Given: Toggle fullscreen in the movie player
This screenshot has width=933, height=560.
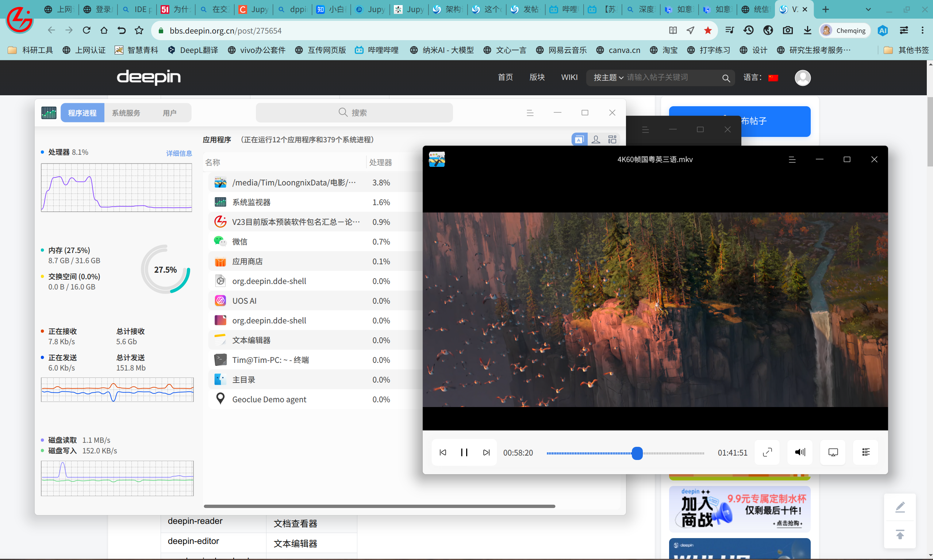Looking at the screenshot, I should coord(767,452).
